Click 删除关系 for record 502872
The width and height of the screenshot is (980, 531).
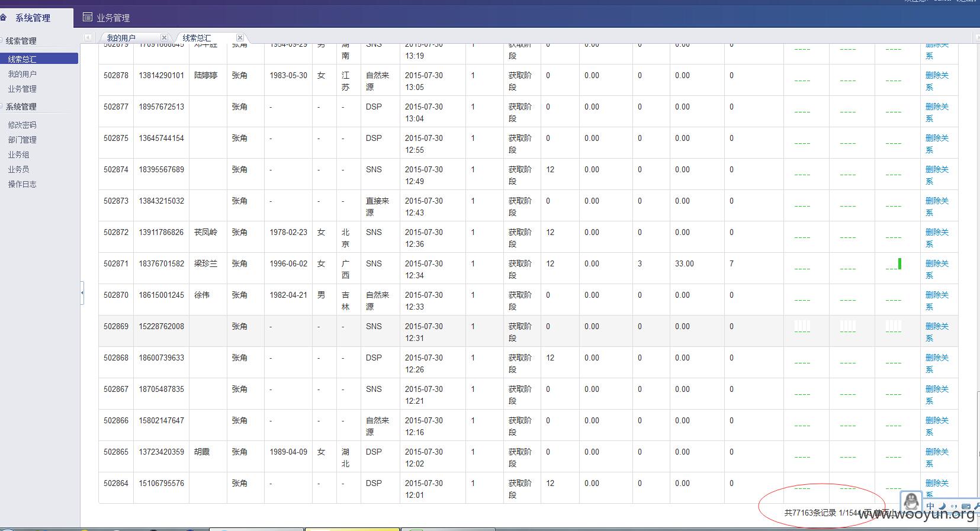937,238
